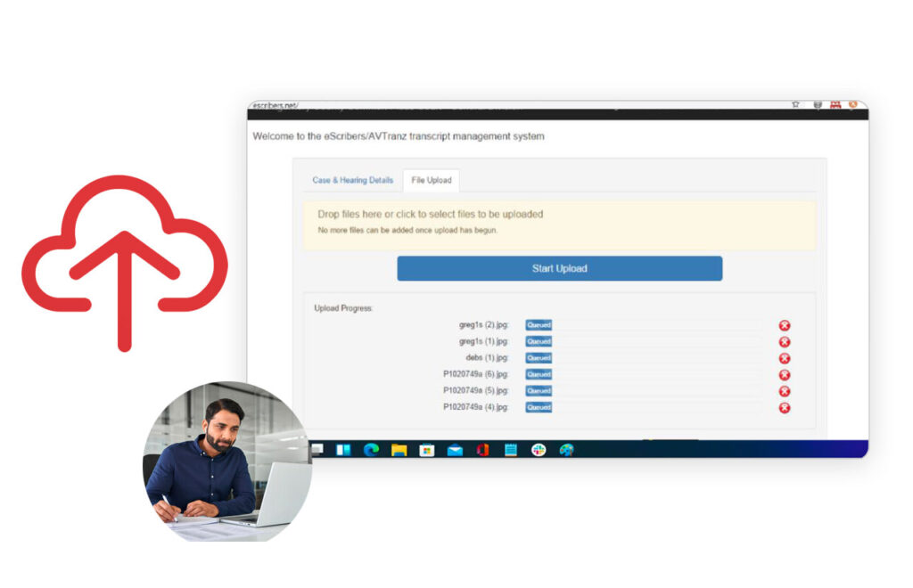Bookmark this page with the star icon
This screenshot has height=588, width=913.
point(795,105)
